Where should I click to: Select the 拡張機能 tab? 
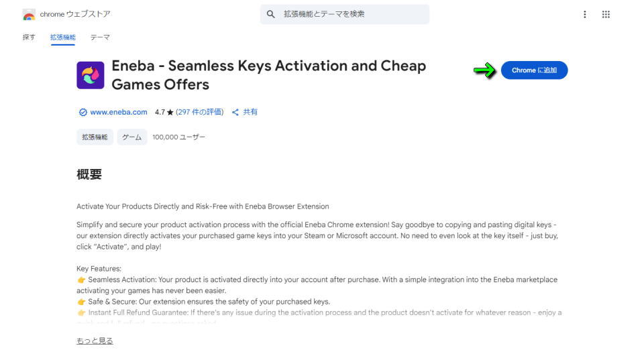[x=63, y=38]
